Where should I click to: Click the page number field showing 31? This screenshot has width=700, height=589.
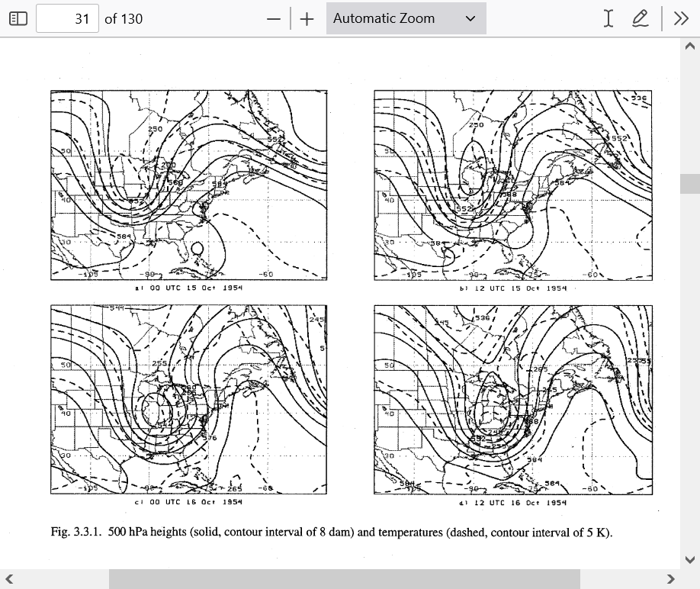[x=67, y=18]
